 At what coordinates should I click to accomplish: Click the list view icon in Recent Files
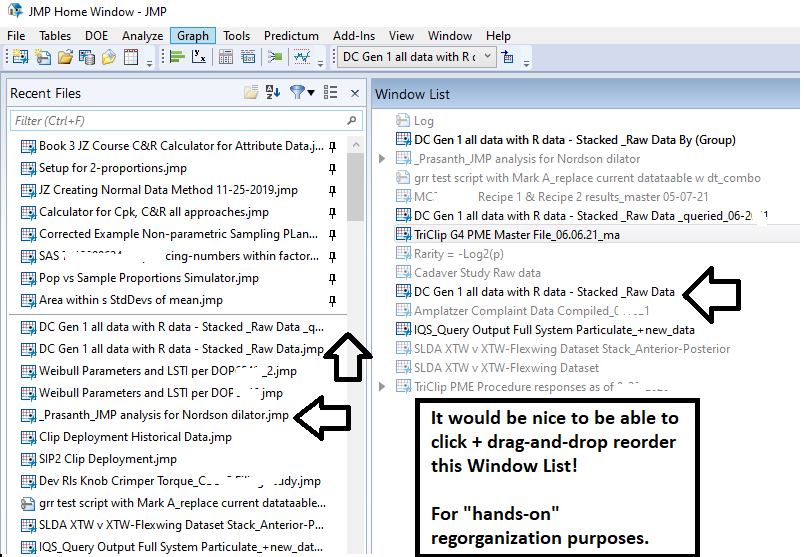coord(330,92)
